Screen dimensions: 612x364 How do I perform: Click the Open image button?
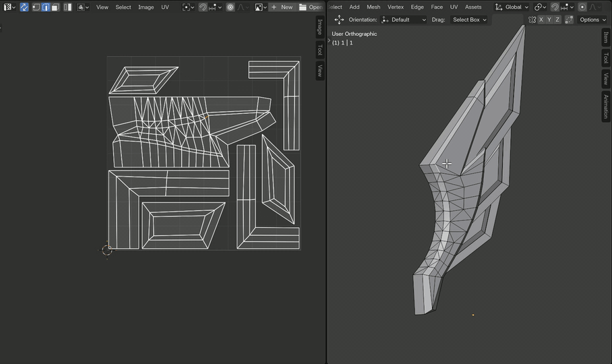311,7
